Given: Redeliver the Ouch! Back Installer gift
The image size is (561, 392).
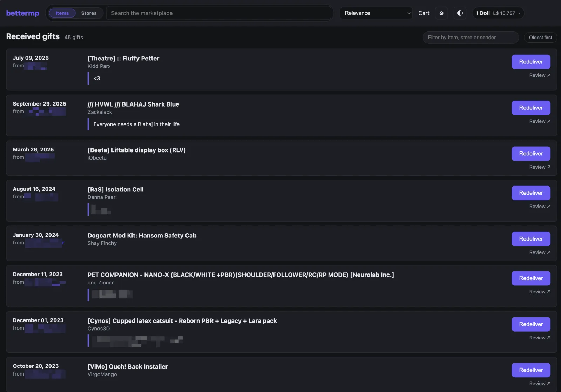Looking at the screenshot, I should [531, 370].
